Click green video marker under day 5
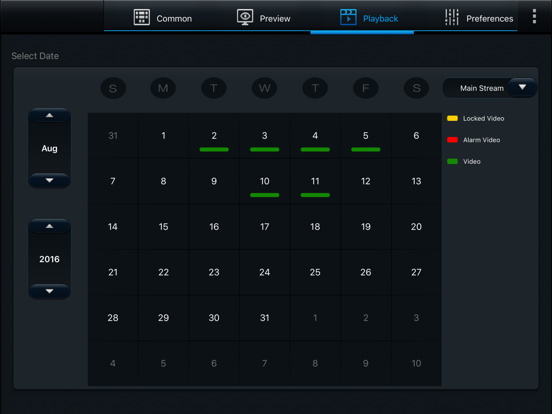 [366, 150]
